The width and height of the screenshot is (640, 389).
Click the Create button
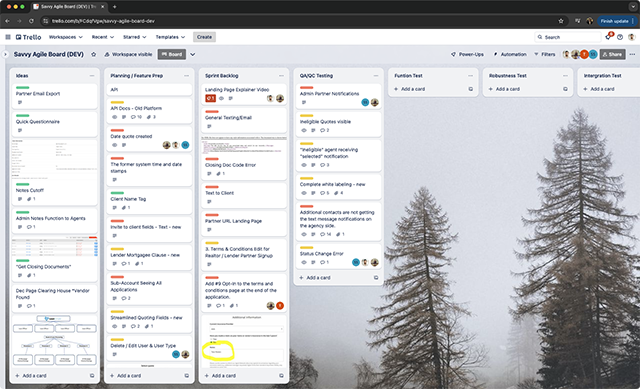pos(204,37)
